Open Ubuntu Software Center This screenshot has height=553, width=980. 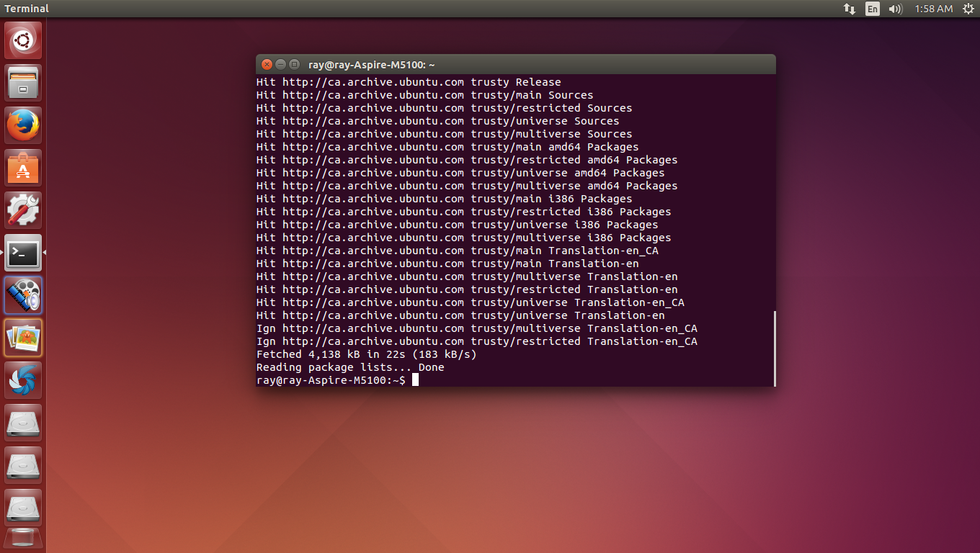click(23, 168)
